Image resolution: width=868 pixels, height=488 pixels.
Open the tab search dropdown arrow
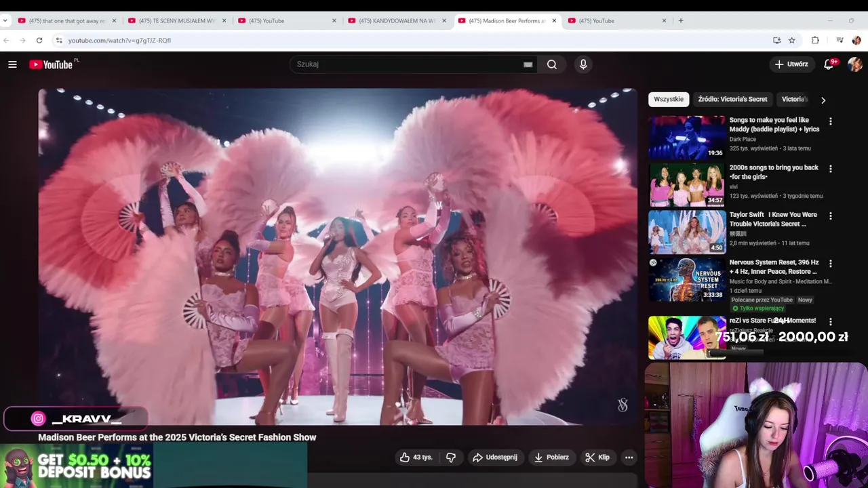(x=5, y=20)
